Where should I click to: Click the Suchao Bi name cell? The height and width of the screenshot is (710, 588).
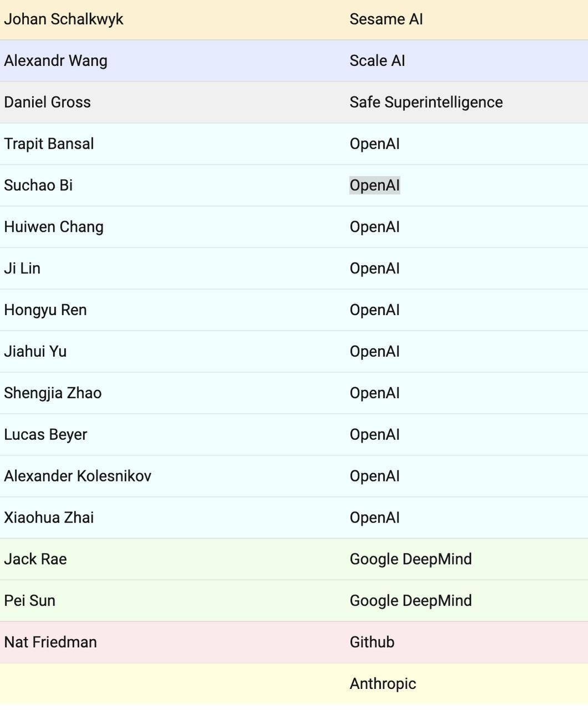(x=38, y=185)
